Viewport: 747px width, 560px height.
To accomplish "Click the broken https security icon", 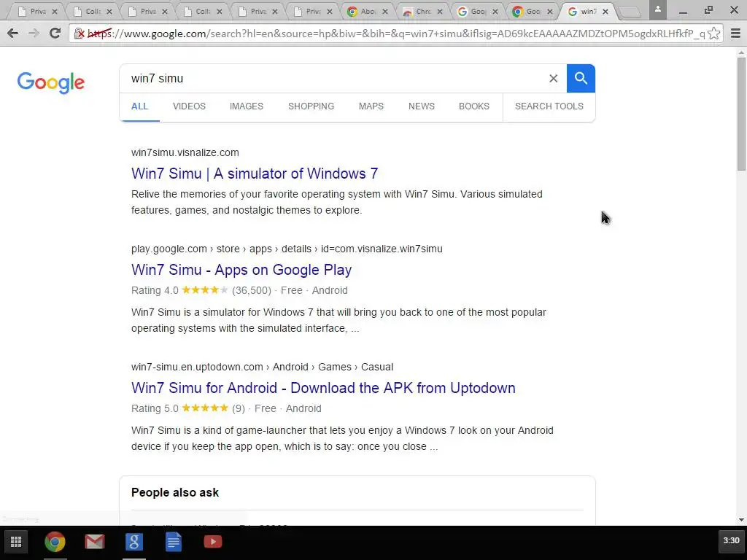I will click(x=79, y=34).
